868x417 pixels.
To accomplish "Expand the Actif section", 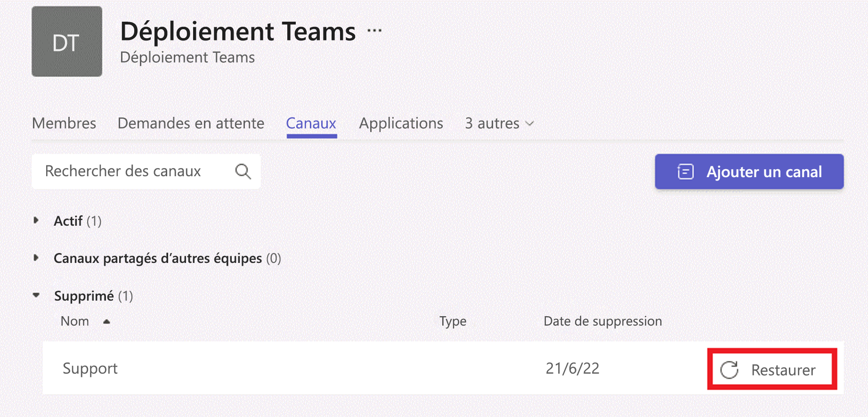I will 36,221.
